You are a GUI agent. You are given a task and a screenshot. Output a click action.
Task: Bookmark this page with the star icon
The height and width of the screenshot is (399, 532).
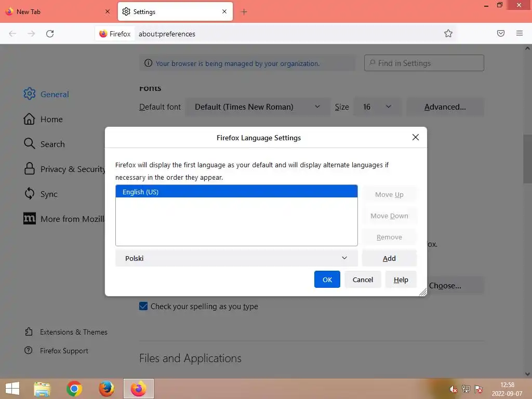pos(448,33)
